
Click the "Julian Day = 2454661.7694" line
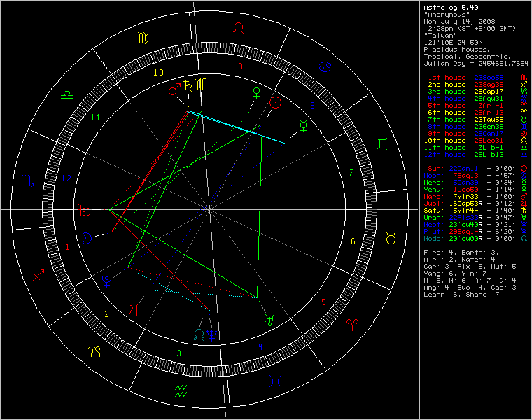(476, 64)
